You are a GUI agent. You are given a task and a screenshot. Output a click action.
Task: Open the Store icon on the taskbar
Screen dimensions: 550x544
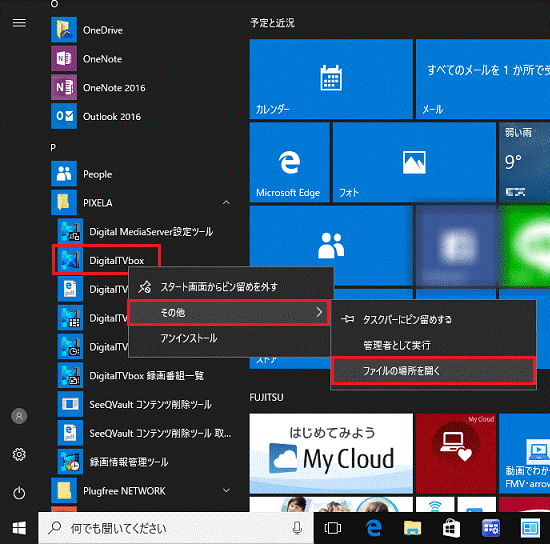click(x=451, y=528)
